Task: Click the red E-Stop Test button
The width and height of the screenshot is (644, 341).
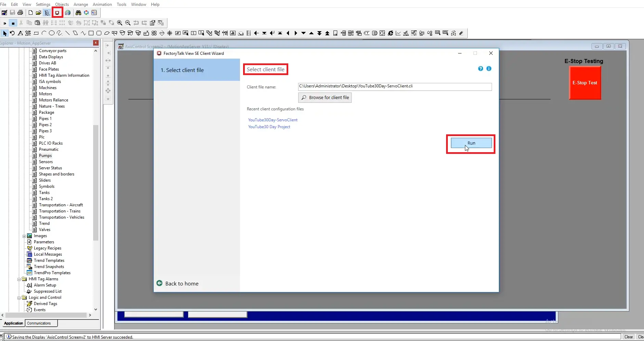Action: [x=585, y=83]
